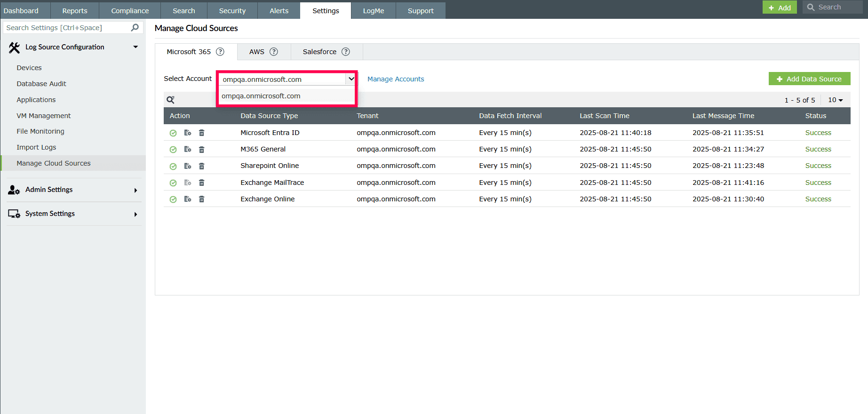Image resolution: width=868 pixels, height=414 pixels.
Task: Click the Last Scan Time column header
Action: (605, 116)
